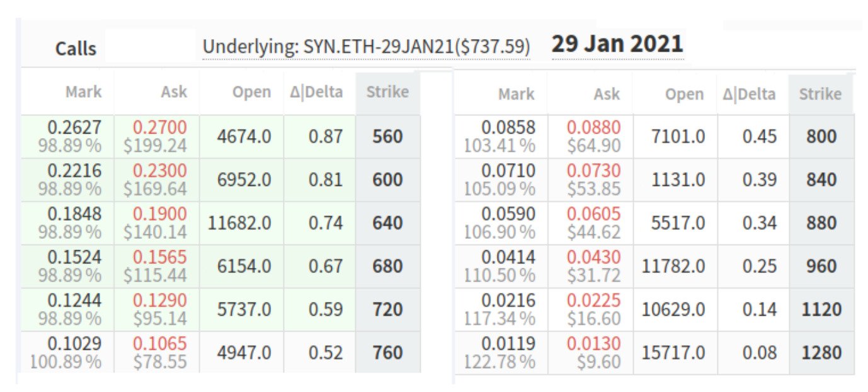Click ask price 0.2300 for strike 600
The image size is (868, 392).
160,171
